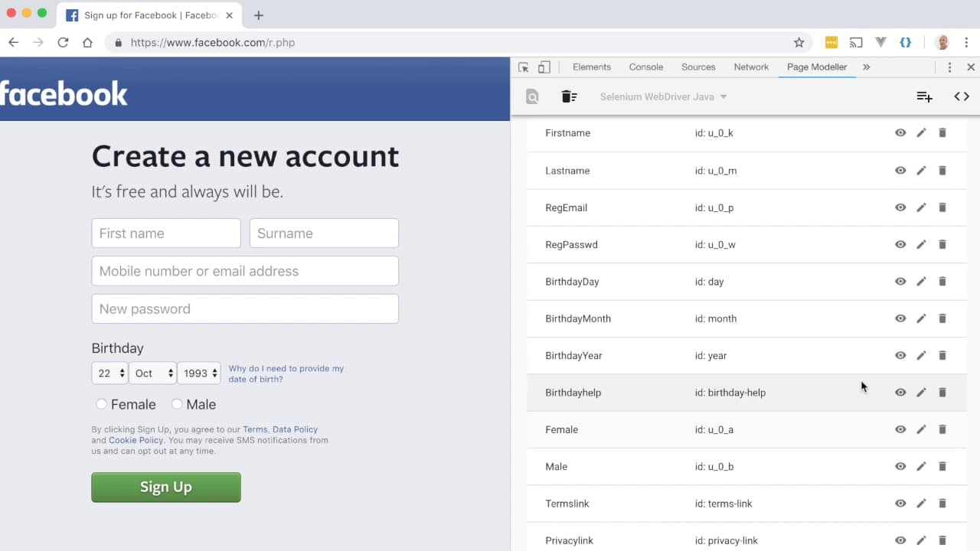Switch to the Network tab
The image size is (980, 551).
pos(751,67)
